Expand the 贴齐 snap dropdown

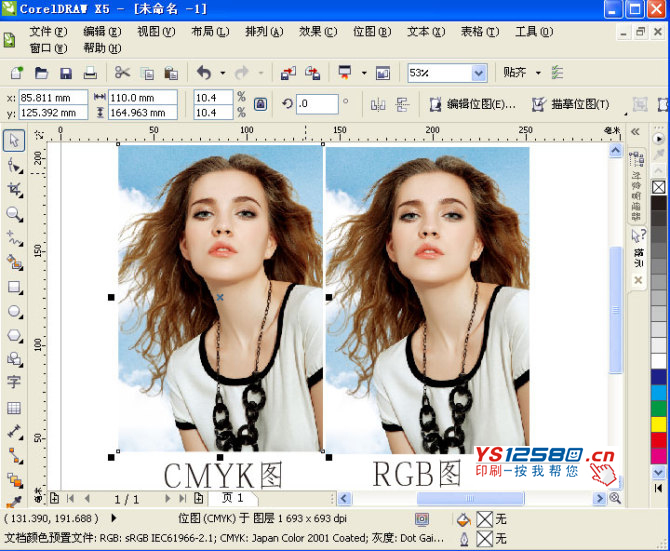538,73
